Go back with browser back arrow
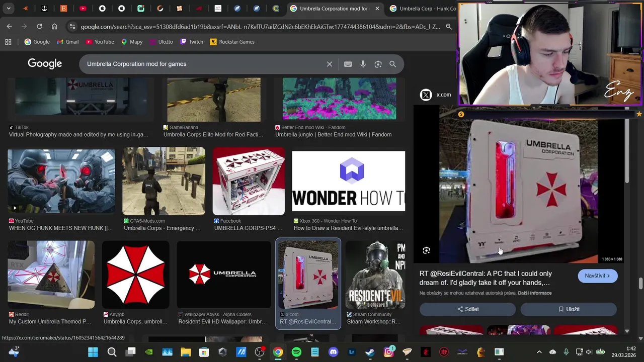644x362 pixels. coord(9,26)
